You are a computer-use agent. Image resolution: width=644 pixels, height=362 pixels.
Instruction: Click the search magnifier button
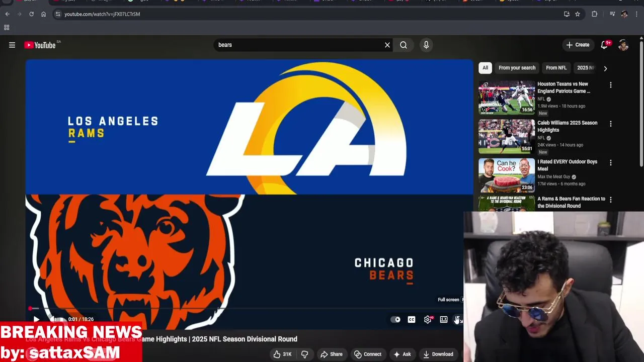(404, 45)
